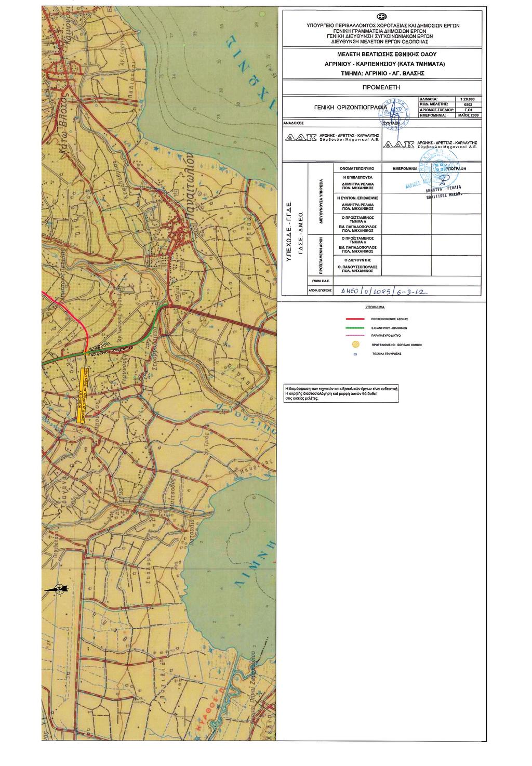Click Ο ΠΡΟΪΣΤΑΜΕΝΟΣ ΤΜΗΜΑ α cell under ΠΡΟΪΣΤΑΜΕΝΗ ΑΡΧΗ
The height and width of the screenshot is (766, 532).
click(357, 244)
